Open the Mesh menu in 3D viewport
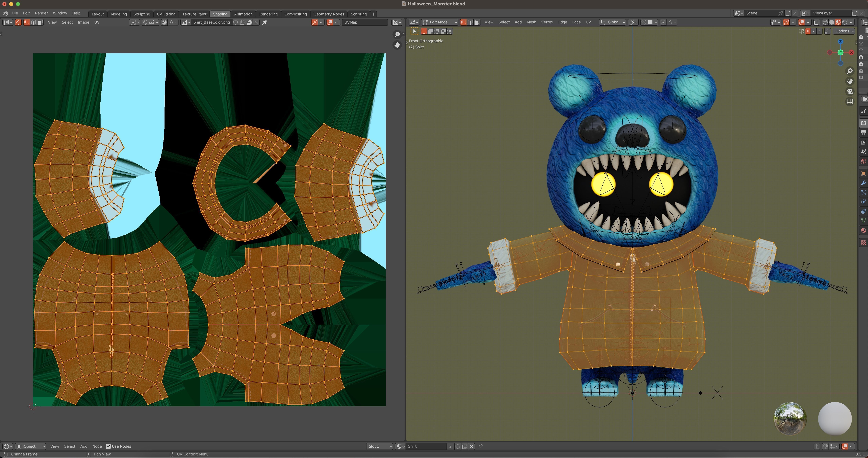The height and width of the screenshot is (458, 868). pos(531,22)
